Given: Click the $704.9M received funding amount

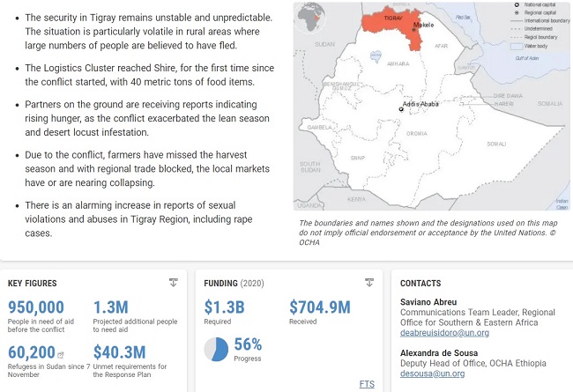Looking at the screenshot, I should click(x=319, y=307).
